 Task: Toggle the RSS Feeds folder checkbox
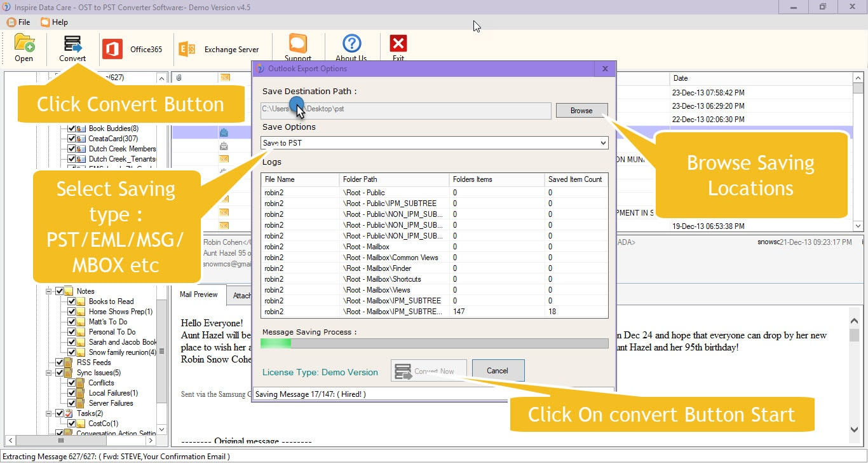59,363
